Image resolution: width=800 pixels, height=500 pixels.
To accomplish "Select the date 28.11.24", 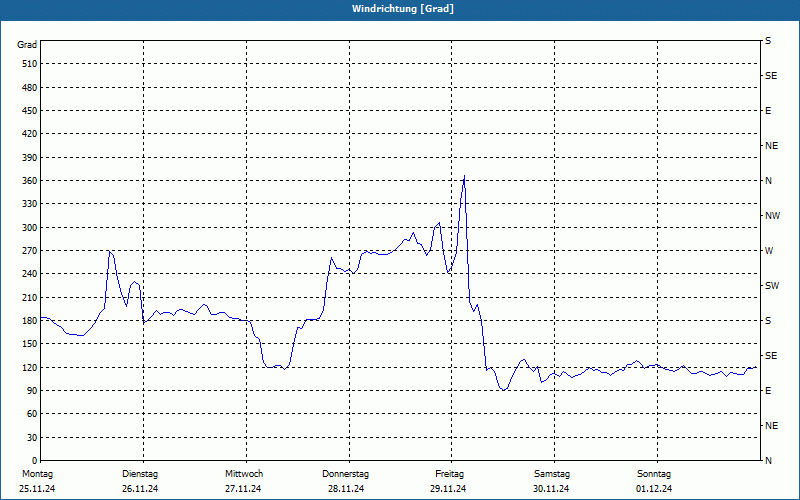I will point(346,489).
